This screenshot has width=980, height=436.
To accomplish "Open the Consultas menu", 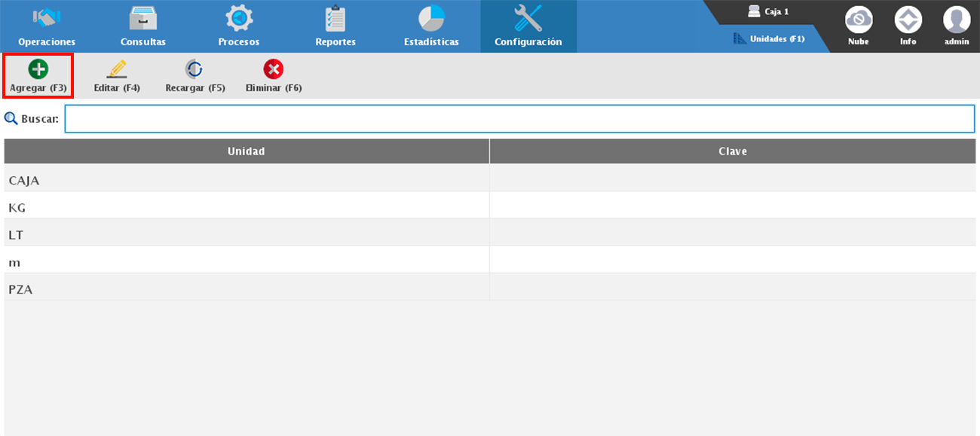I will click(x=142, y=26).
